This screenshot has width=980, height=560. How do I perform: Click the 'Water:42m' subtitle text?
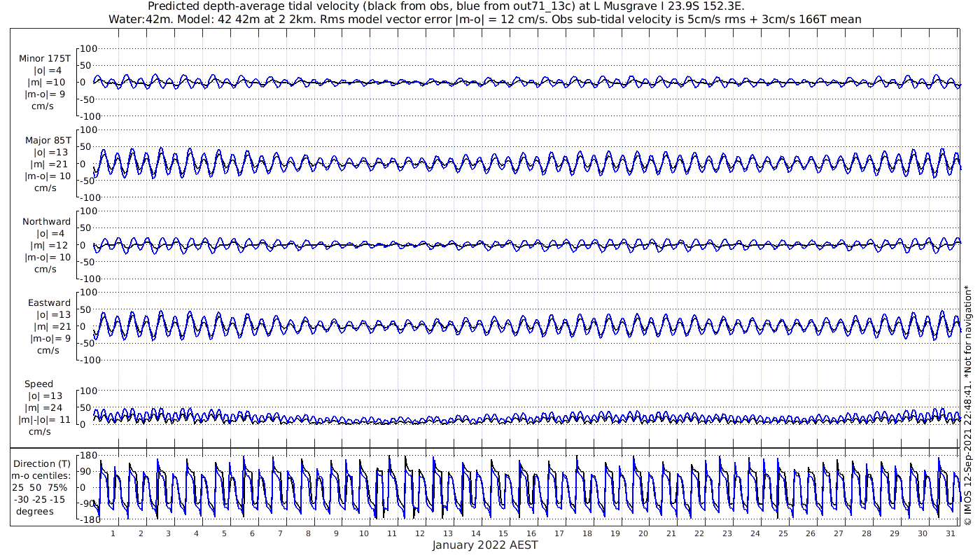[x=133, y=19]
